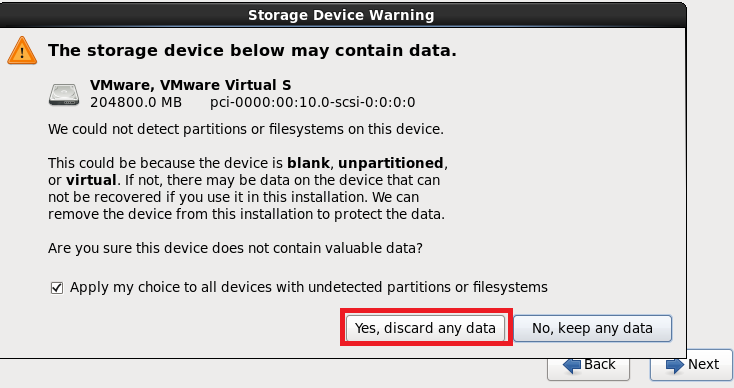The image size is (734, 388).
Task: Click the blue left arrow on Back
Action: coord(572,365)
